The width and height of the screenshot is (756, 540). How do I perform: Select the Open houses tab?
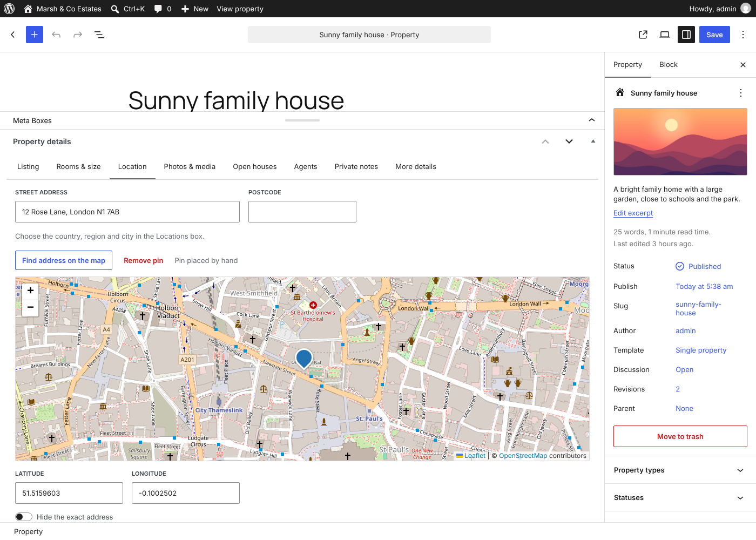[x=255, y=167]
